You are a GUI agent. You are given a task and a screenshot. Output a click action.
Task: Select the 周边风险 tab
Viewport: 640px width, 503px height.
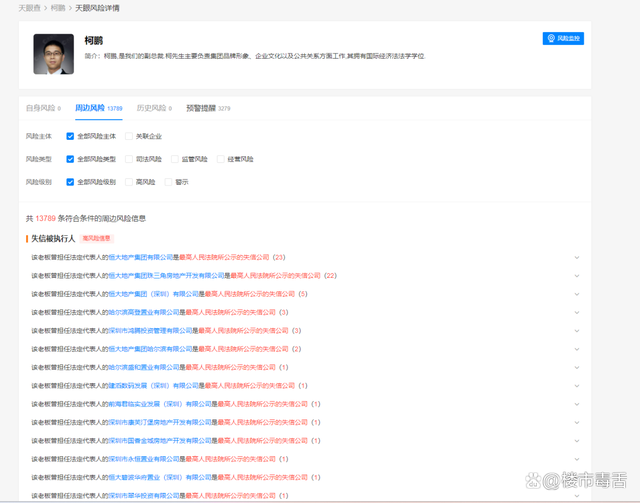(98, 108)
